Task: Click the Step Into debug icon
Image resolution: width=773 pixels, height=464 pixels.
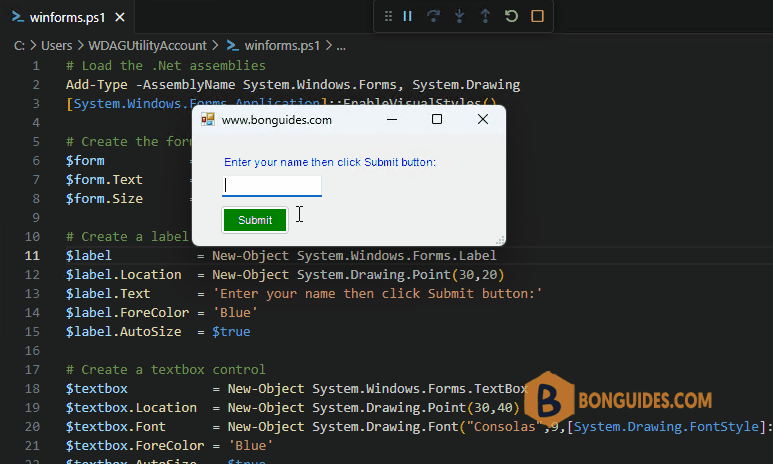Action: pos(459,16)
